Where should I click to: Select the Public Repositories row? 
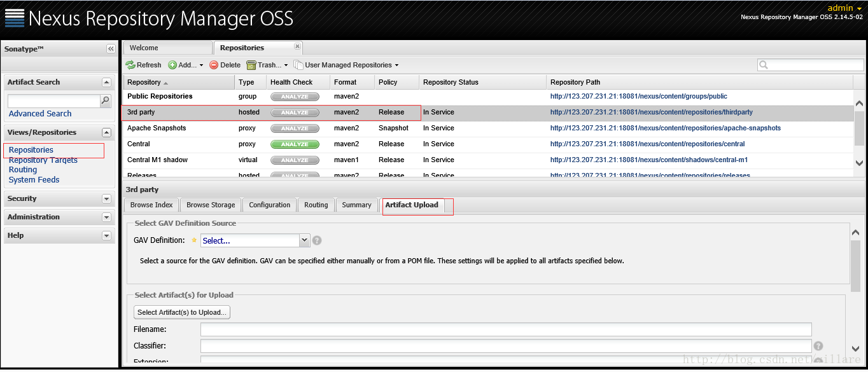point(488,97)
